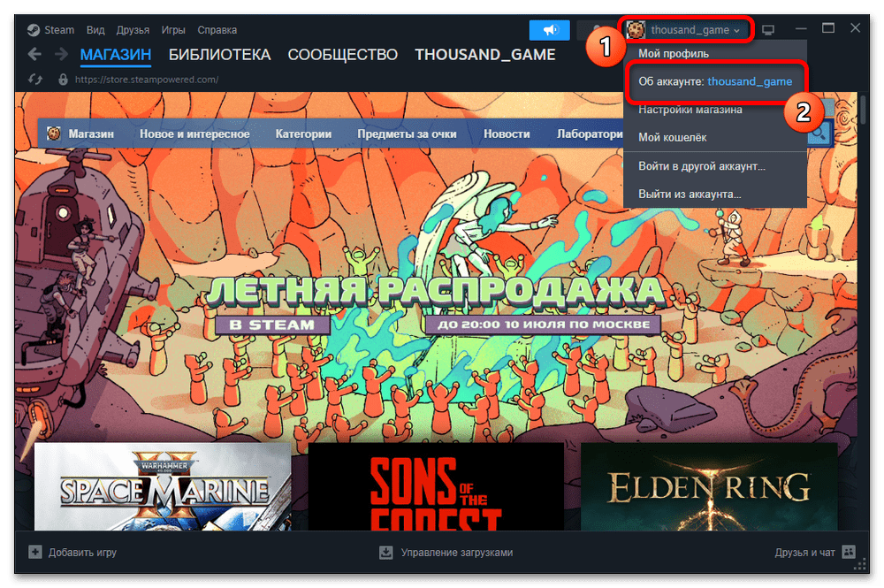Open Новое и интересное store menu
The height and width of the screenshot is (588, 884).
tap(194, 134)
